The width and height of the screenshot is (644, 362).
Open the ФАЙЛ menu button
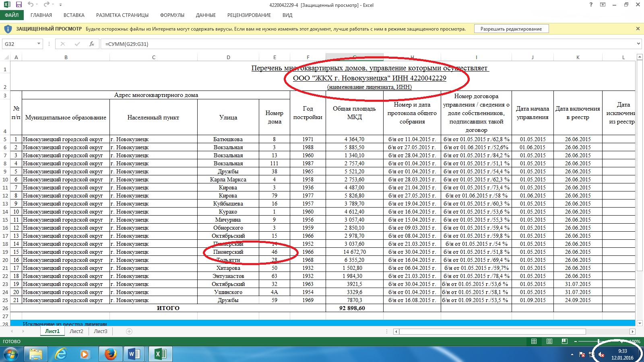(x=12, y=15)
